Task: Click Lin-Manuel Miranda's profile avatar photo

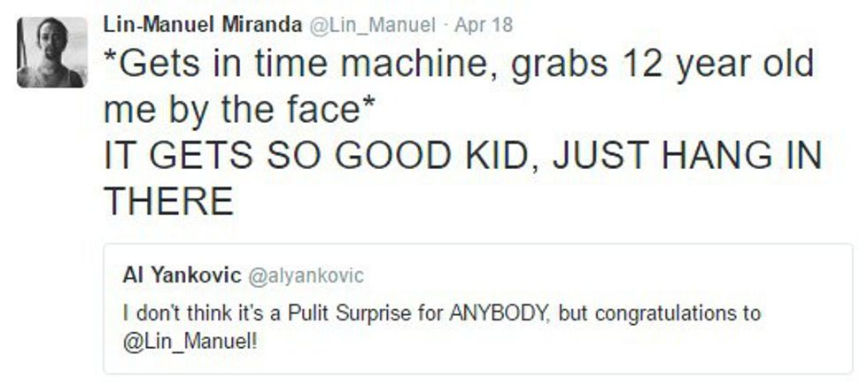Action: (52, 52)
